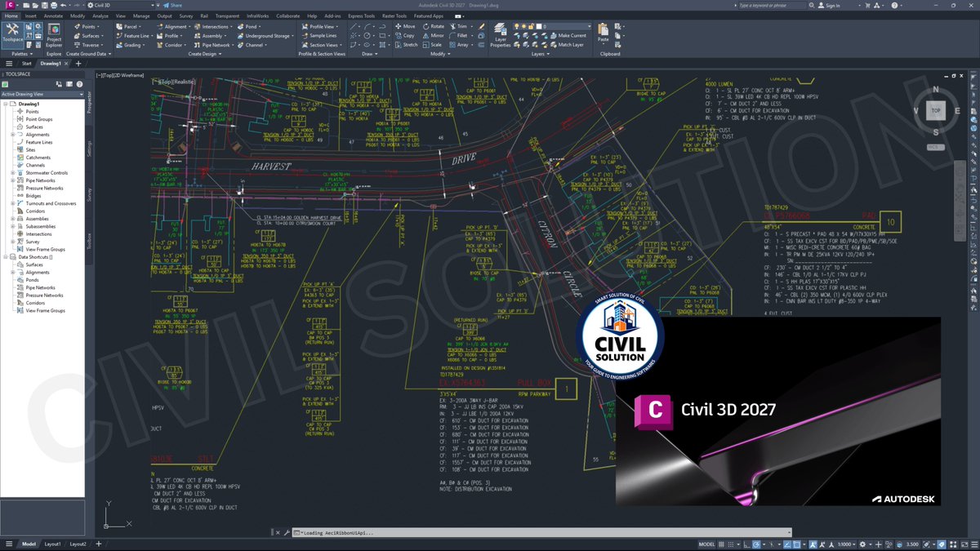Switch to the Settings tab of Toolspace
The height and width of the screenshot is (551, 980).
(90, 149)
